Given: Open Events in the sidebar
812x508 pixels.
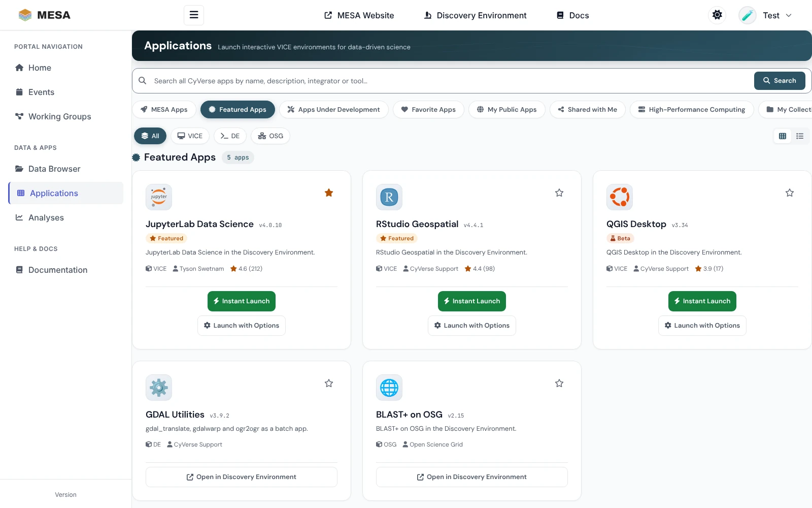Looking at the screenshot, I should click(x=66, y=92).
